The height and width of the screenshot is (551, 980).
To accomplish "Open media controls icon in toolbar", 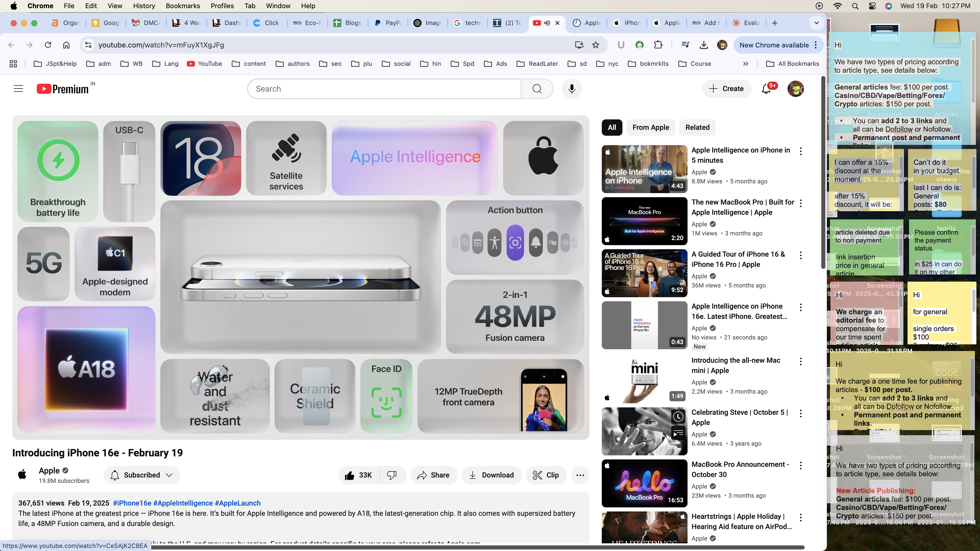I will click(685, 45).
